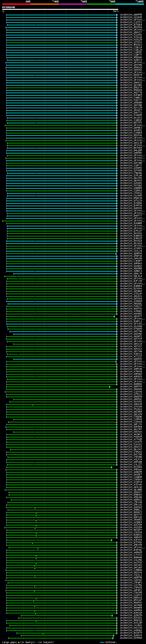
Task: Open the UniRef100_Q8O4Y7 hit
Action: tap(131, 316)
